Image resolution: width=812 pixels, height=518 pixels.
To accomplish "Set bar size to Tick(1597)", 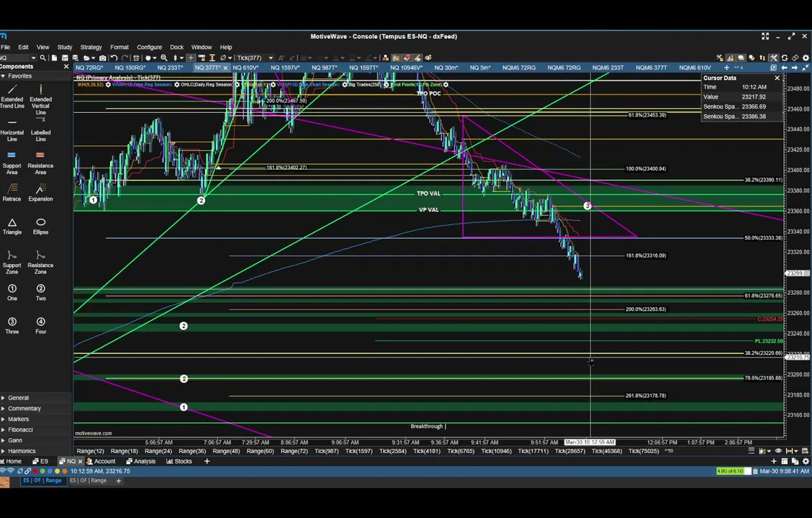I will click(359, 451).
